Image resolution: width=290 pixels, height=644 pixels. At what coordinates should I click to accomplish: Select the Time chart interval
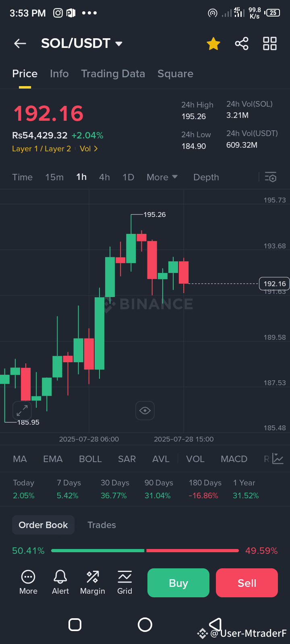pyautogui.click(x=22, y=177)
